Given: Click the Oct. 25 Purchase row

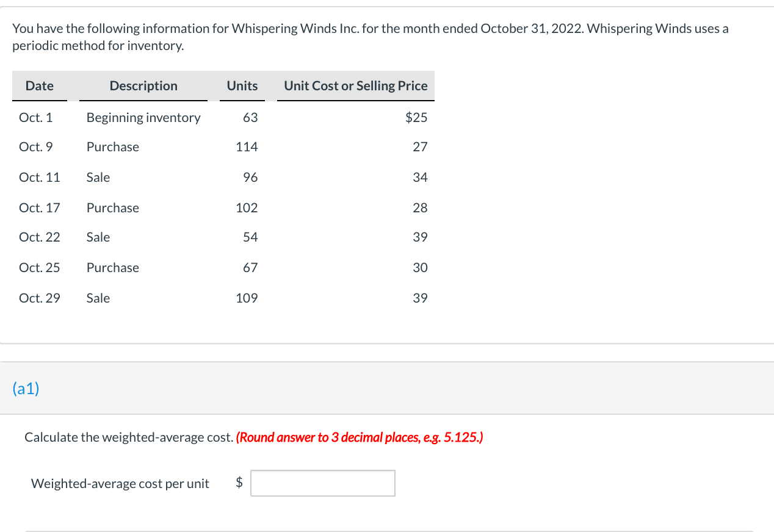Looking at the screenshot, I should (112, 267).
